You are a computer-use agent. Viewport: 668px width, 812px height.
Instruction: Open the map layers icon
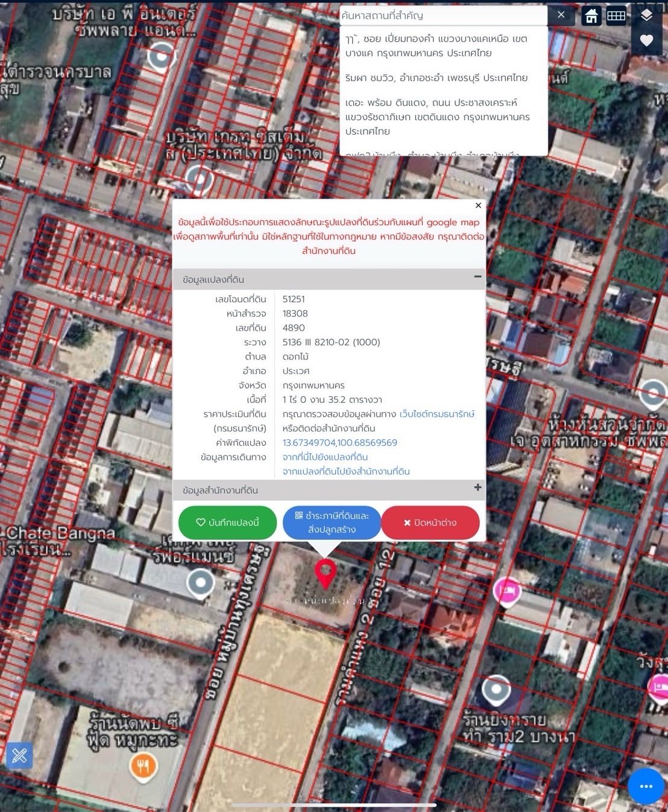coord(646,15)
